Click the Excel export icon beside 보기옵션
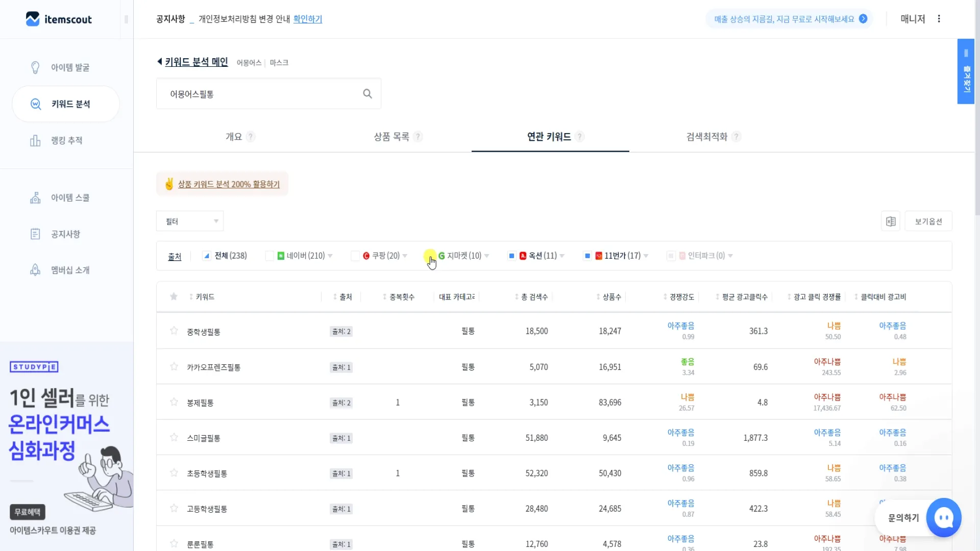The height and width of the screenshot is (551, 980). pos(891,221)
